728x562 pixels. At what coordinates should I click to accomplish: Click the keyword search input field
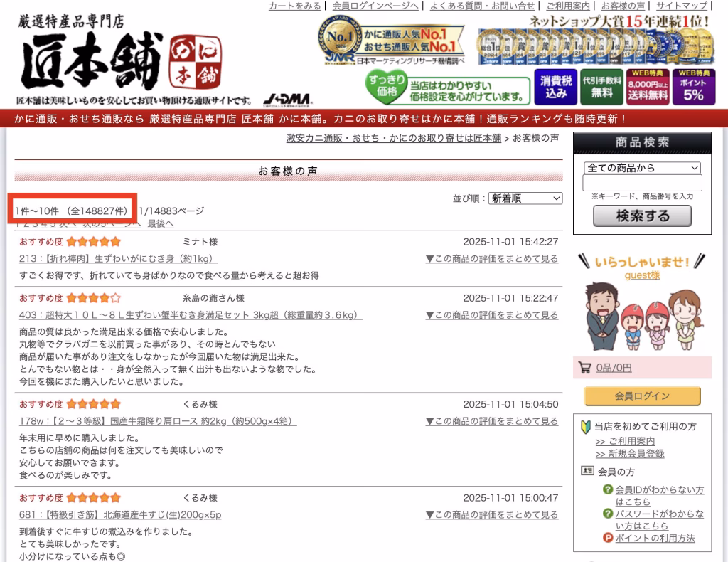[642, 183]
